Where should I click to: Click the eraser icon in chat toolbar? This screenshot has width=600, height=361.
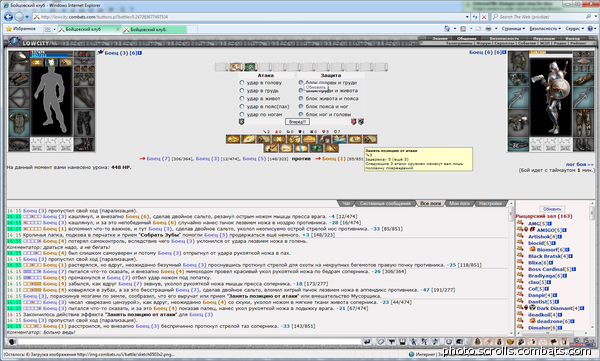(381, 342)
